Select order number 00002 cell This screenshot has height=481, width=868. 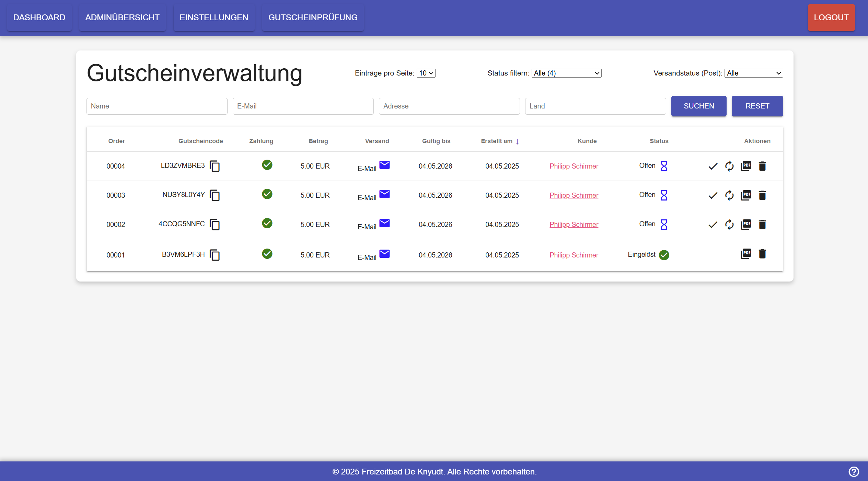pyautogui.click(x=116, y=225)
